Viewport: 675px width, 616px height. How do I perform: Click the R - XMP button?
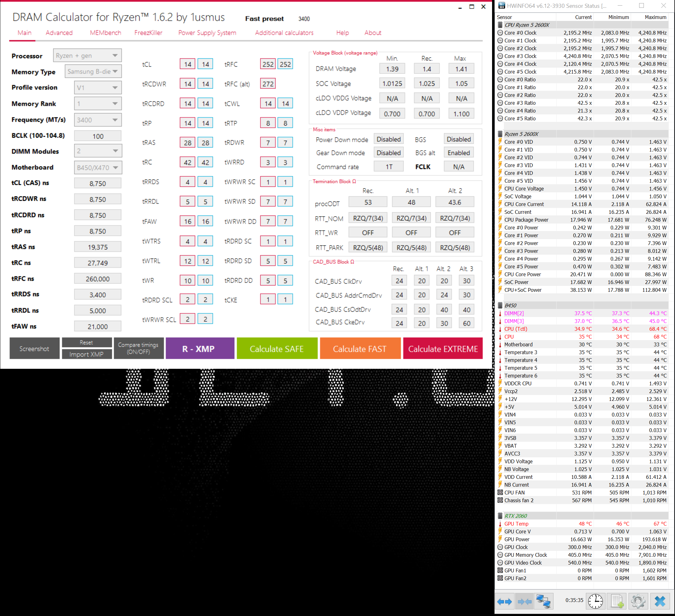(200, 348)
